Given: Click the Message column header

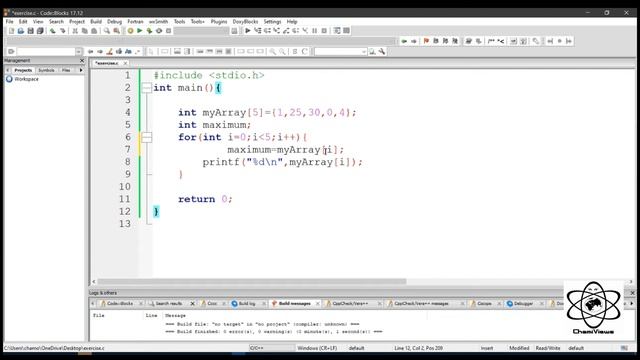Looking at the screenshot, I should [x=175, y=316].
